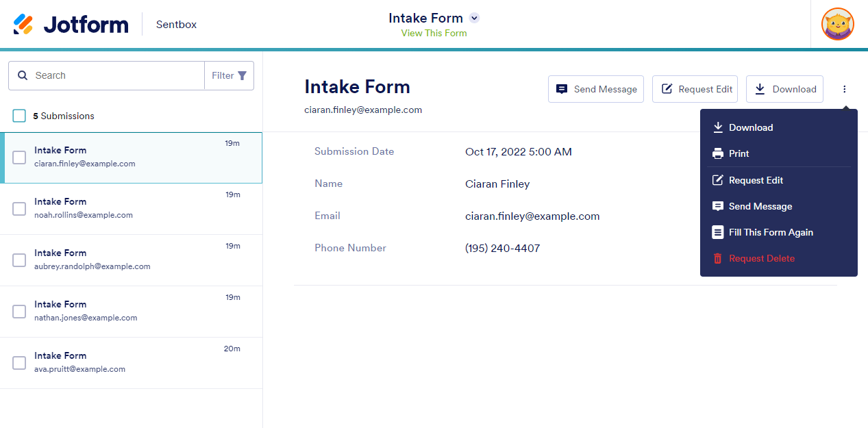
Task: Choose Send Message from the dropdown menu
Action: point(760,206)
